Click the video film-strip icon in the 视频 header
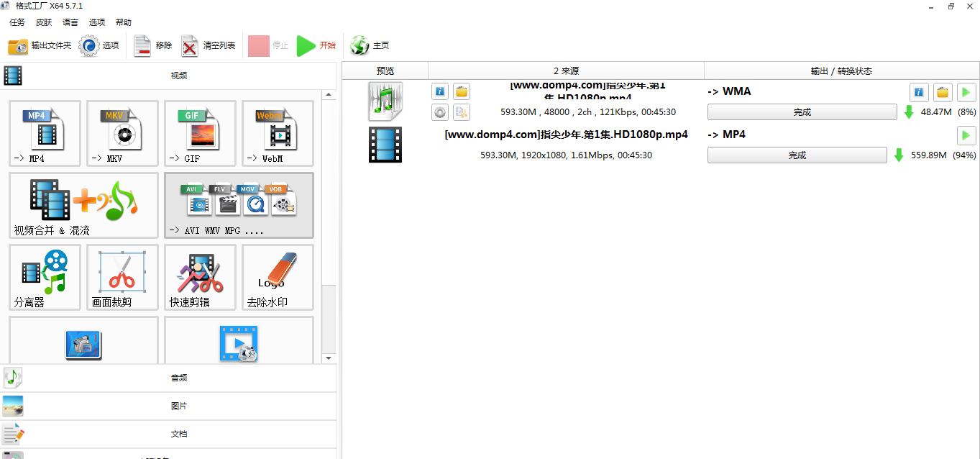The width and height of the screenshot is (980, 459). 13,76
